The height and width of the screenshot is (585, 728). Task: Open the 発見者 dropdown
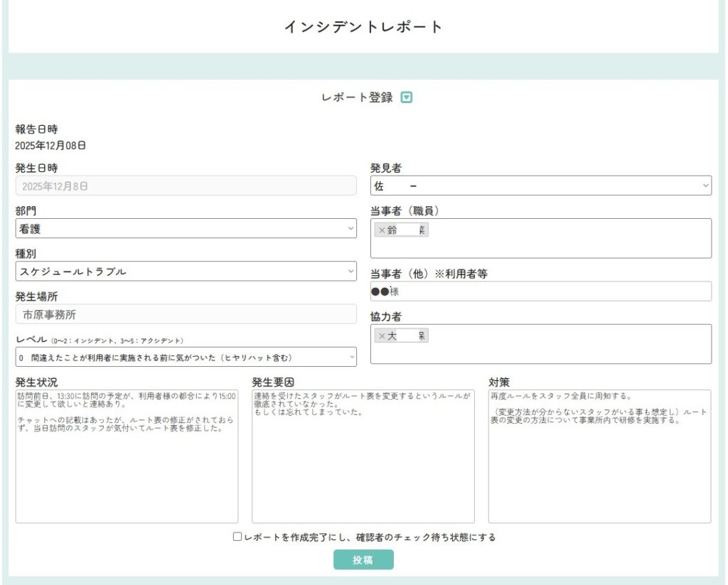[x=540, y=186]
